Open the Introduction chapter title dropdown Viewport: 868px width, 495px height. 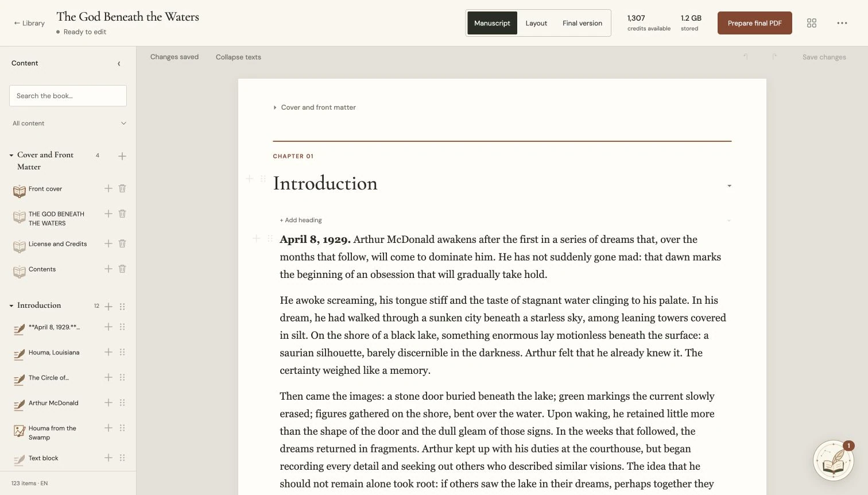coord(729,185)
